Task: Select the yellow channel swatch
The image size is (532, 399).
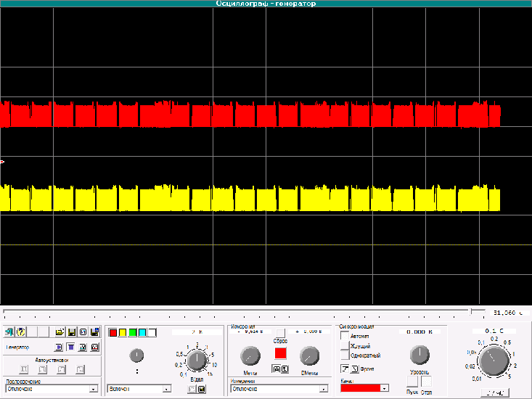Action: coord(123,332)
